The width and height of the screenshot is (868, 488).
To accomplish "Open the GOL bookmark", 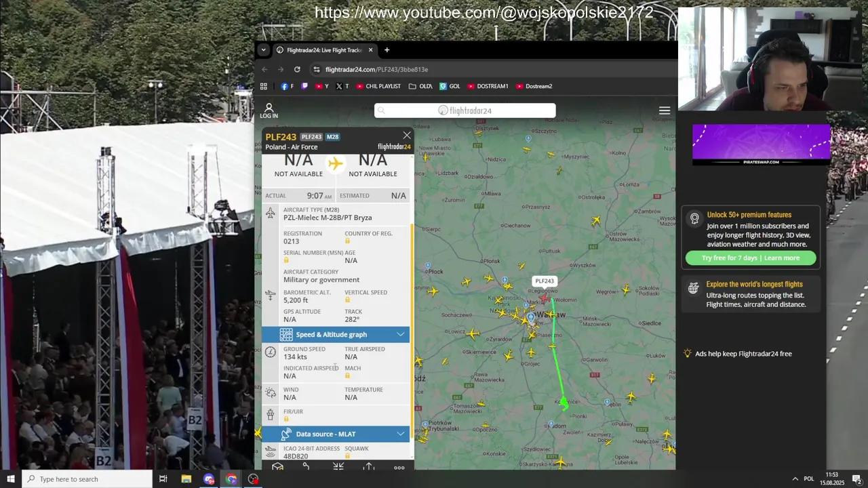I will tap(450, 86).
